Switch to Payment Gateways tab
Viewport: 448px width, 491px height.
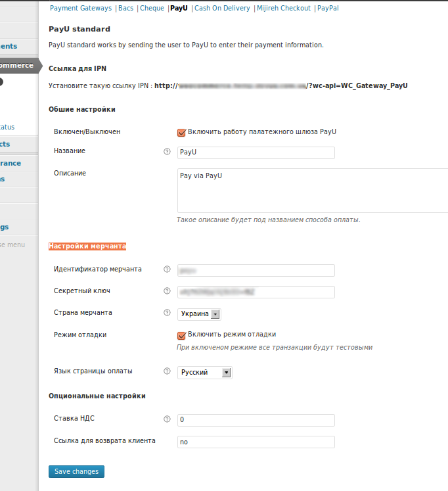tap(81, 8)
